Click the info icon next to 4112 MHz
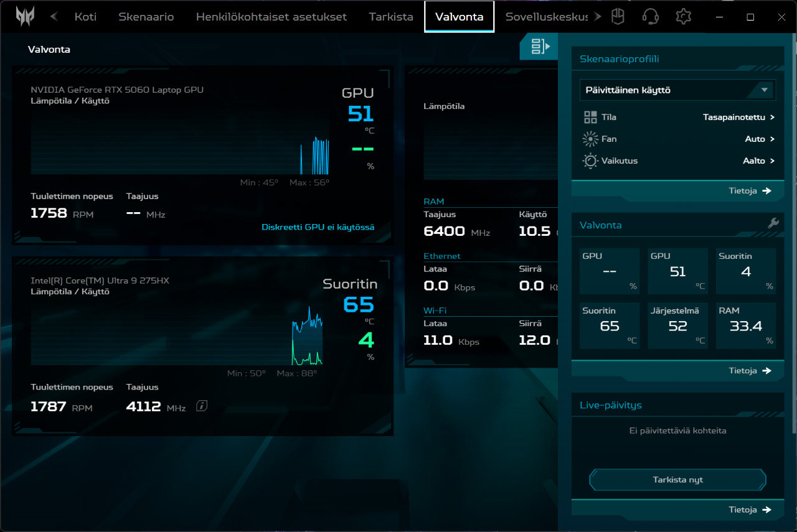This screenshot has height=532, width=797. [x=202, y=406]
